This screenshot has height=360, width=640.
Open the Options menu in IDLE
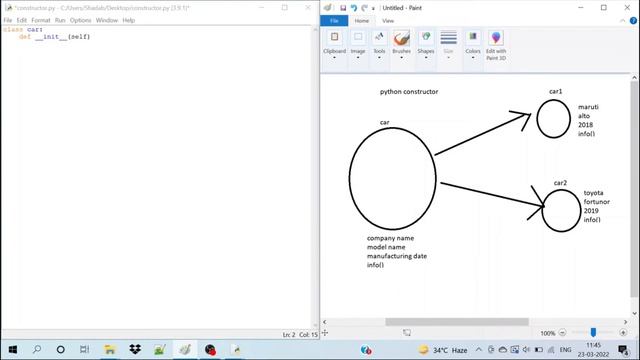tap(80, 20)
